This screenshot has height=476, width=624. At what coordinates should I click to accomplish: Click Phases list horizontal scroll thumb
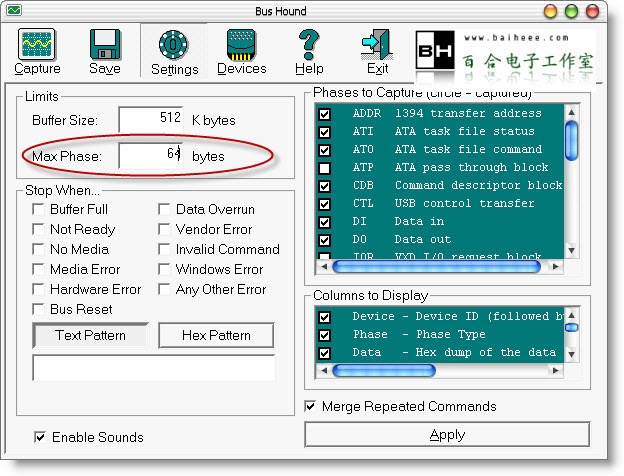coord(436,266)
